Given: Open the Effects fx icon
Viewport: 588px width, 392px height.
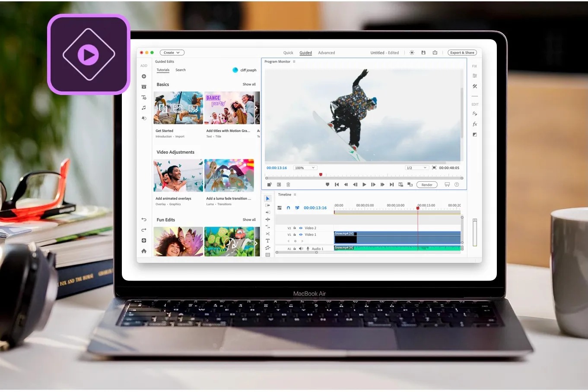Looking at the screenshot, I should (475, 124).
